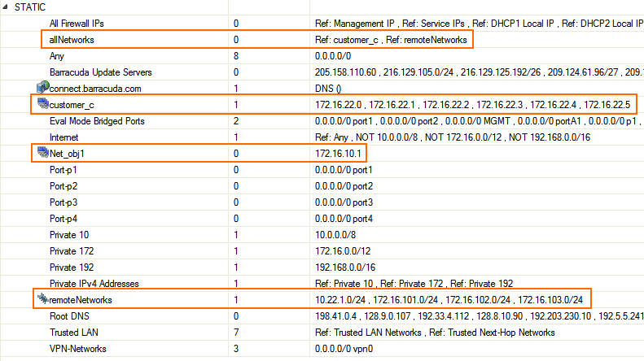Screen dimensions: 644x361
Task: Select the connect.barracuda.com entry name
Action: pos(95,89)
